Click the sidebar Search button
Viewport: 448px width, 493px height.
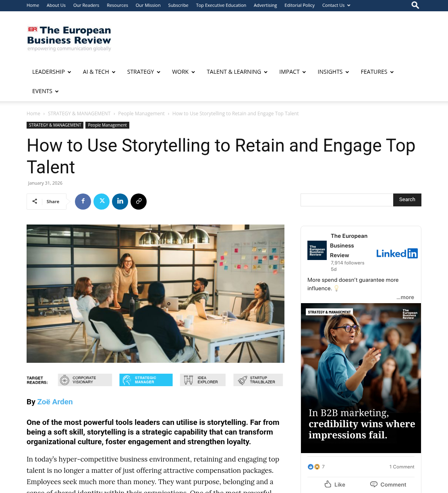coord(407,200)
